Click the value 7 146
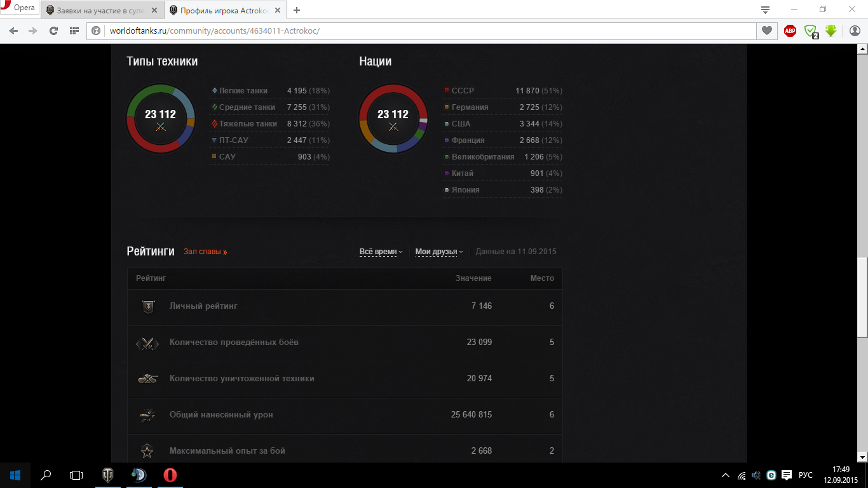 [482, 306]
